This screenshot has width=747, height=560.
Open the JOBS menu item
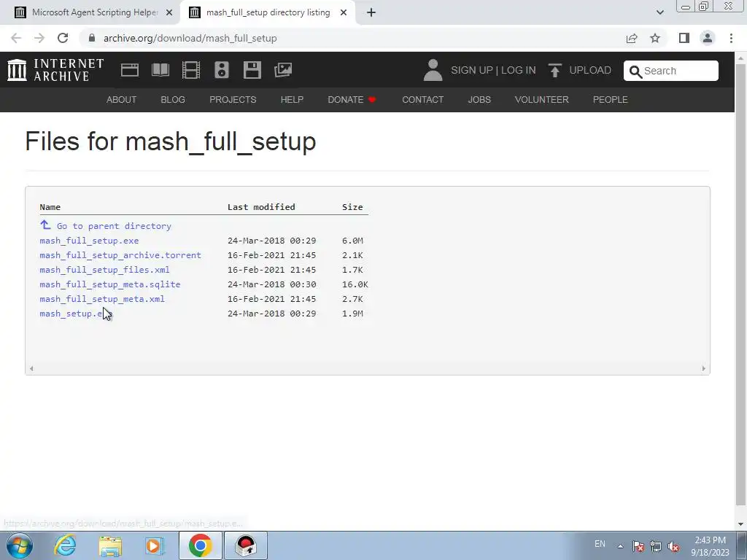[479, 99]
